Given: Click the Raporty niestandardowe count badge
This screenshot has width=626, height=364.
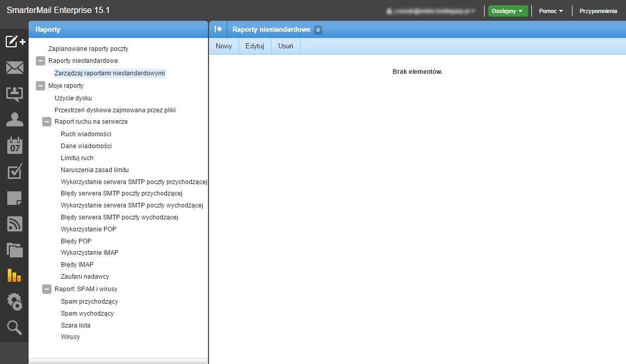Looking at the screenshot, I should (x=318, y=30).
